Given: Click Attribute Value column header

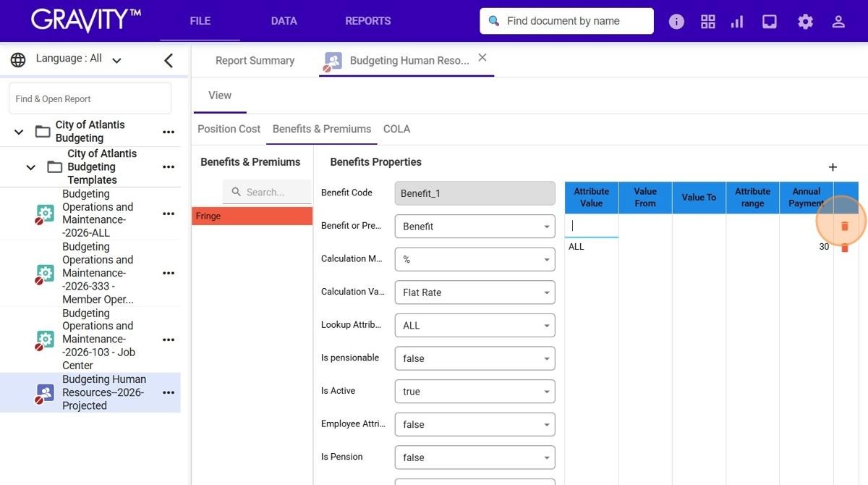Looking at the screenshot, I should (x=591, y=198).
